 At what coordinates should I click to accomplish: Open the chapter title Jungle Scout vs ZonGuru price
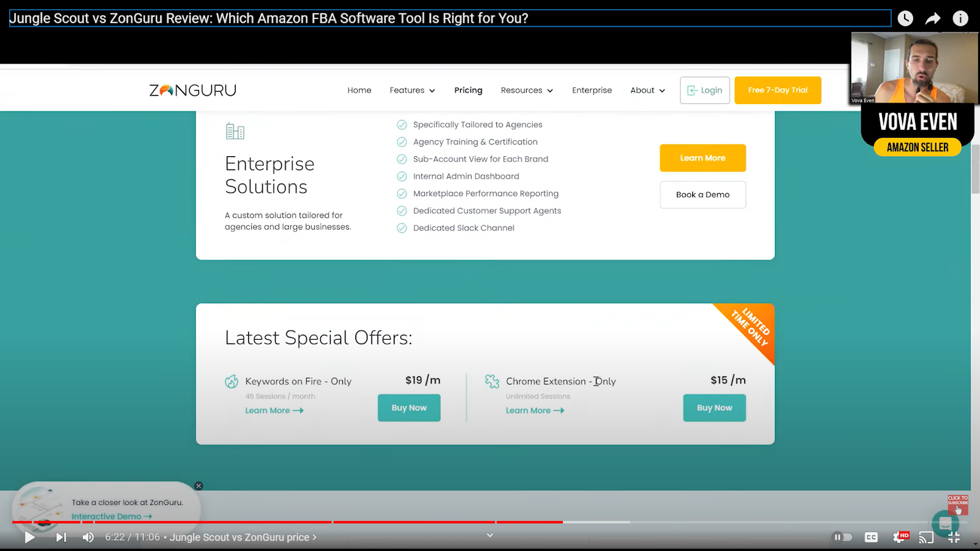point(243,538)
